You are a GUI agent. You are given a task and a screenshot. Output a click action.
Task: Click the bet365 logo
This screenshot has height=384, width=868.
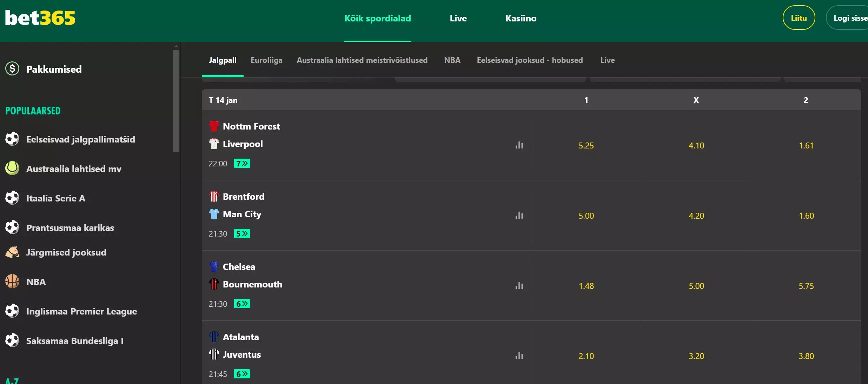(40, 18)
